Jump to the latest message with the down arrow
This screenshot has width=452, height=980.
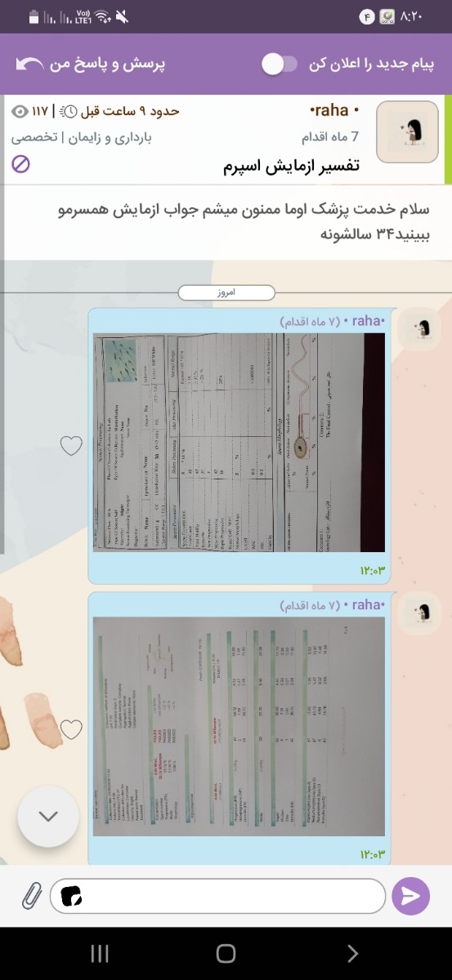[x=48, y=816]
